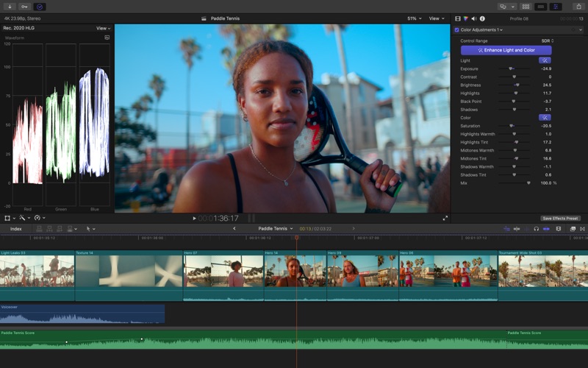Open the Info inspector icon

482,18
